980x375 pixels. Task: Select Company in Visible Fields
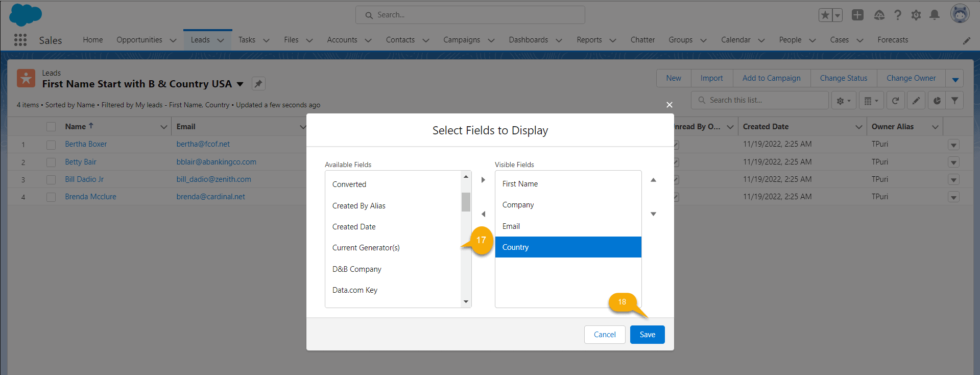tap(568, 205)
